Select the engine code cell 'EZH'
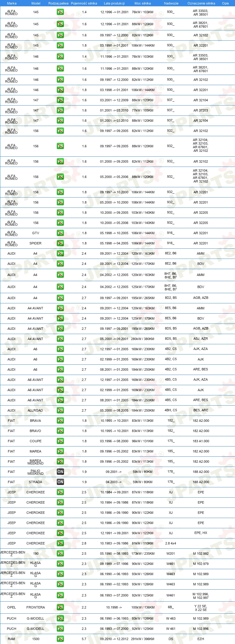The height and width of the screenshot is (644, 235). pos(201,639)
